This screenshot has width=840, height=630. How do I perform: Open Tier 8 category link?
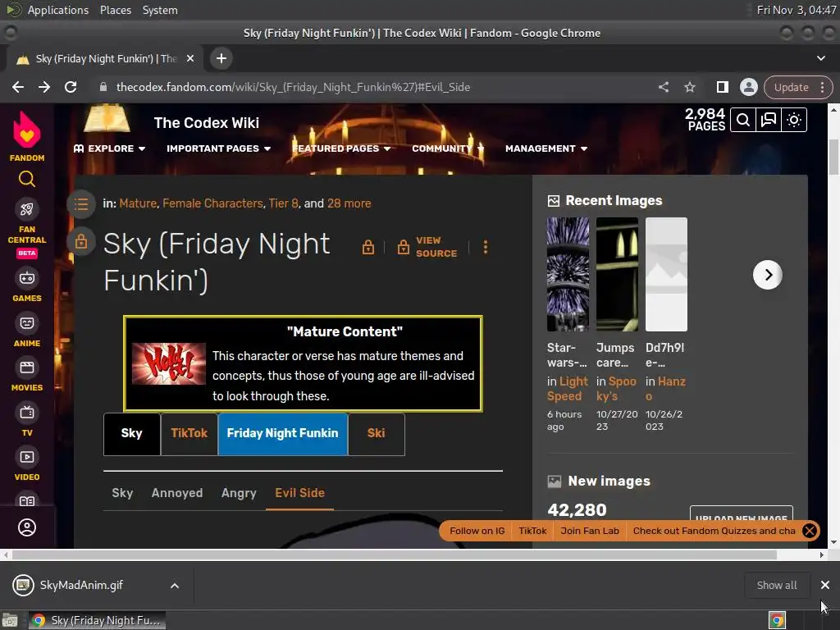click(x=283, y=203)
